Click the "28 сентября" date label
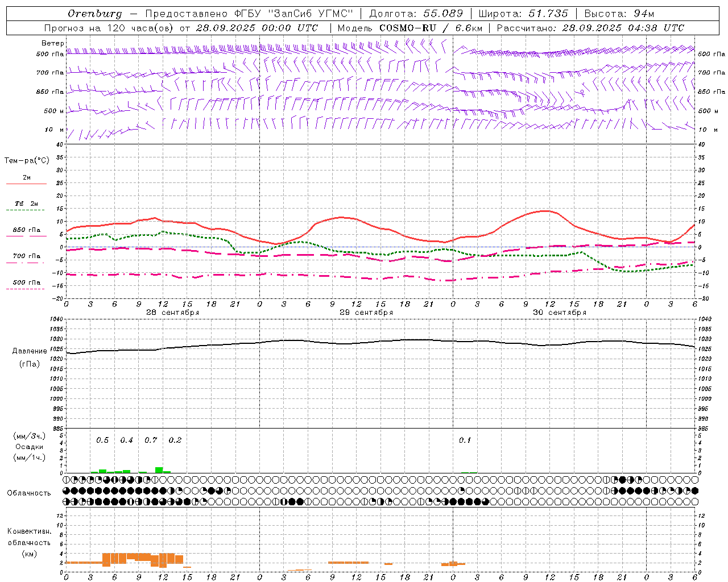The image size is (728, 582). pos(172,313)
